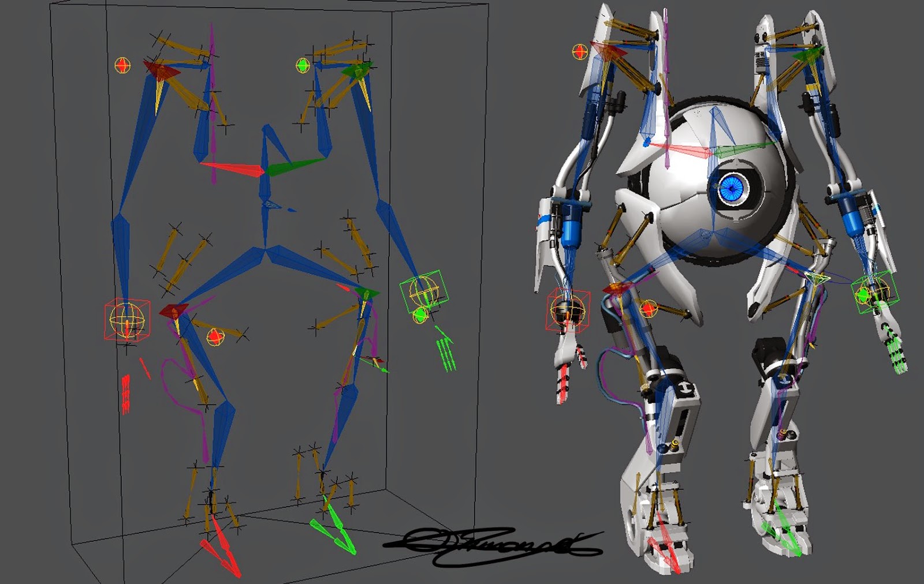
Task: Select the red knee sphere control on the robot
Action: tap(649, 309)
